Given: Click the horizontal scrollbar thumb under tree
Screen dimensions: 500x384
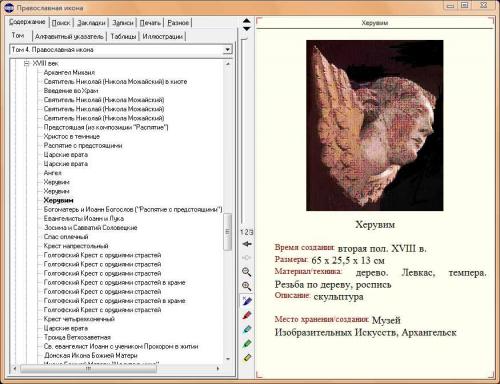Looking at the screenshot, I should (x=88, y=369).
